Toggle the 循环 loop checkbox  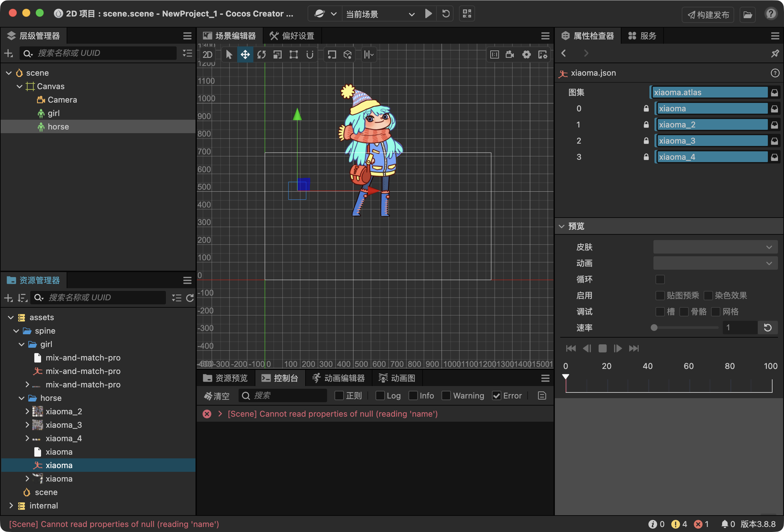pos(660,279)
